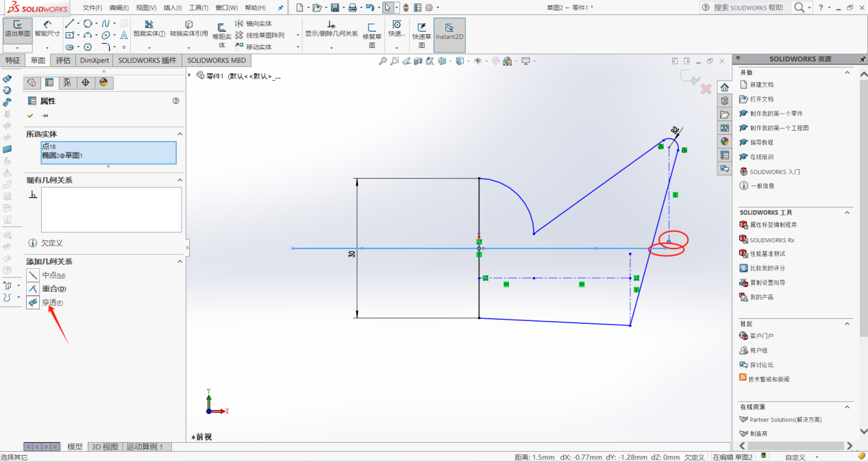868x462 pixels.
Task: Click the green checkmark to confirm properties
Action: click(x=30, y=116)
